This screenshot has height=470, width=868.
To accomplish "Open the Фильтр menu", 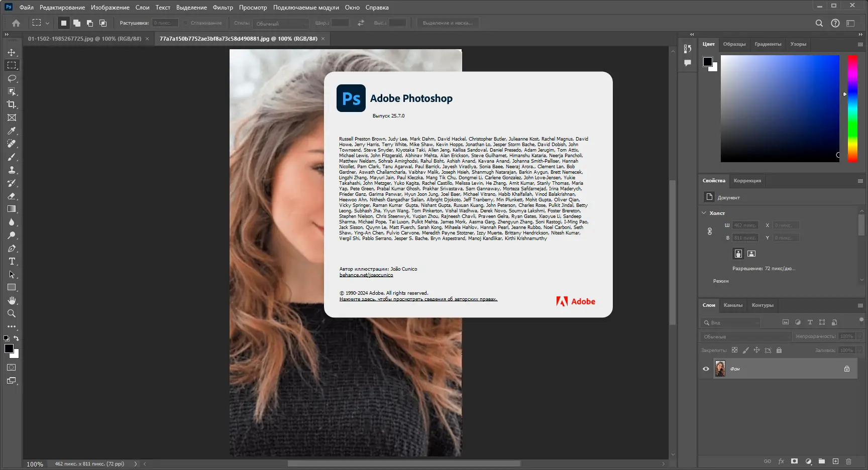I will point(223,7).
